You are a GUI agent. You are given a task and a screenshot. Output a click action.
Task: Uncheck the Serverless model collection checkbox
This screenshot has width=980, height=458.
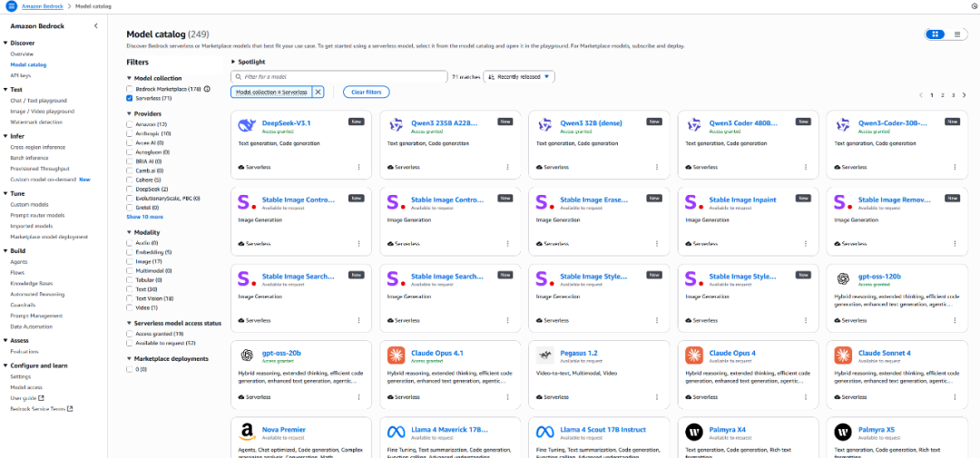click(x=130, y=98)
